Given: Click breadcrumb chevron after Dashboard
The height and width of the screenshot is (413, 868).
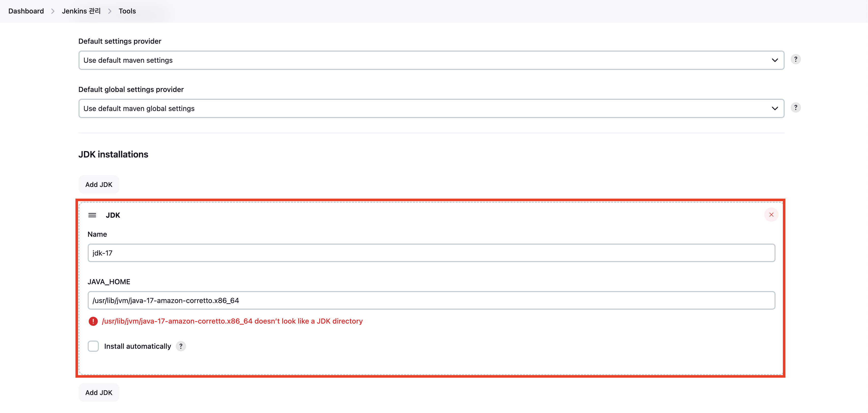Looking at the screenshot, I should pos(53,11).
